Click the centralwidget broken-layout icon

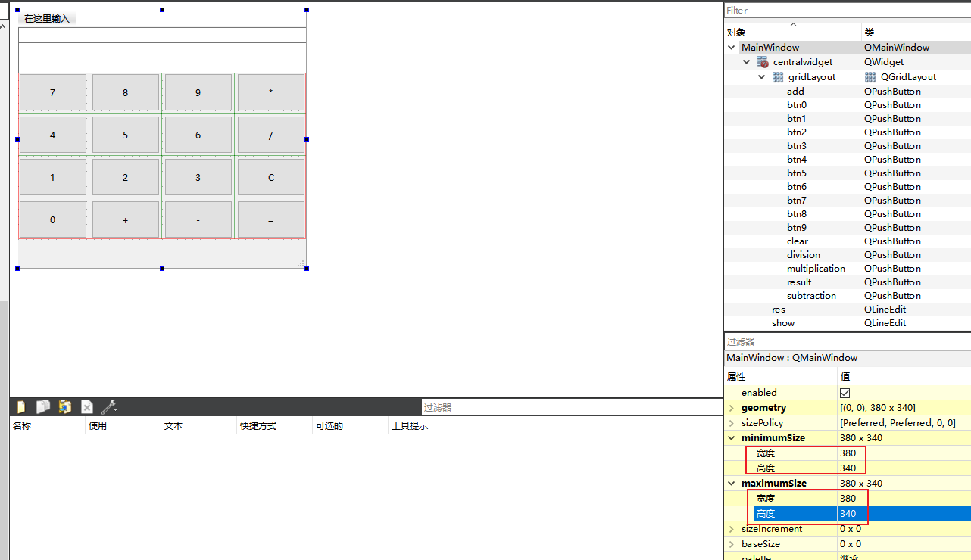(762, 62)
